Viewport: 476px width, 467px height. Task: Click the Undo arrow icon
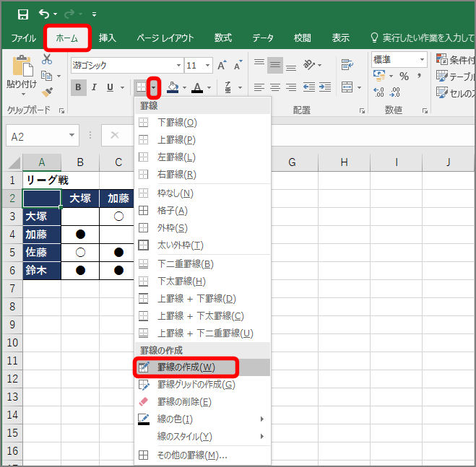tap(44, 14)
